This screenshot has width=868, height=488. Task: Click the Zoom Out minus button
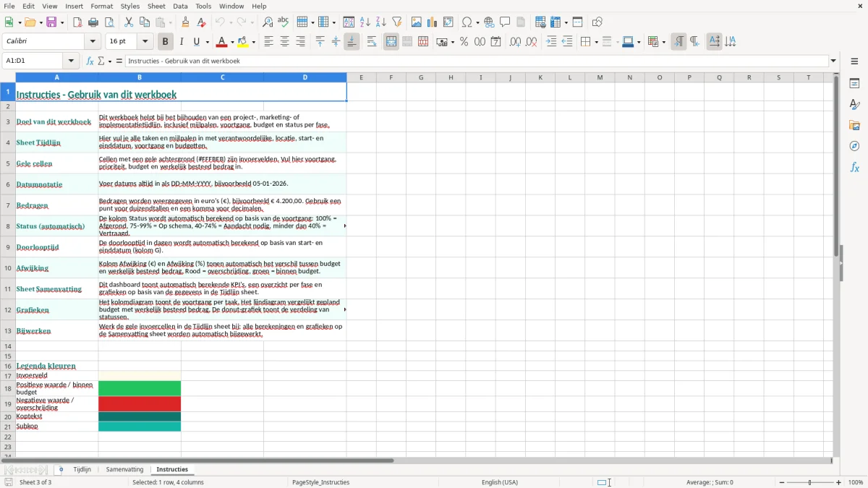coord(780,482)
